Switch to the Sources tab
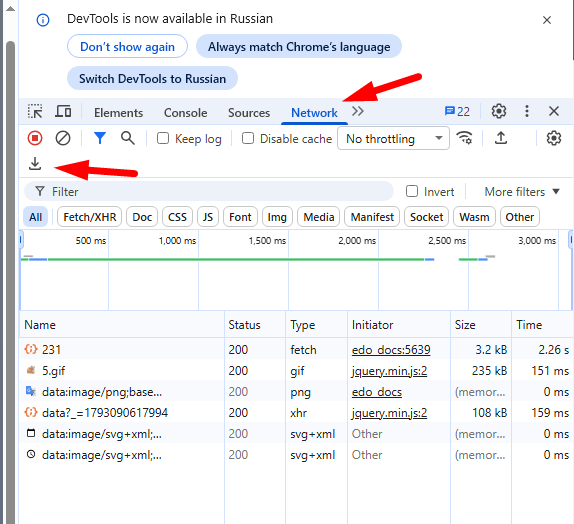Viewport: 574px width, 524px height. tap(249, 113)
